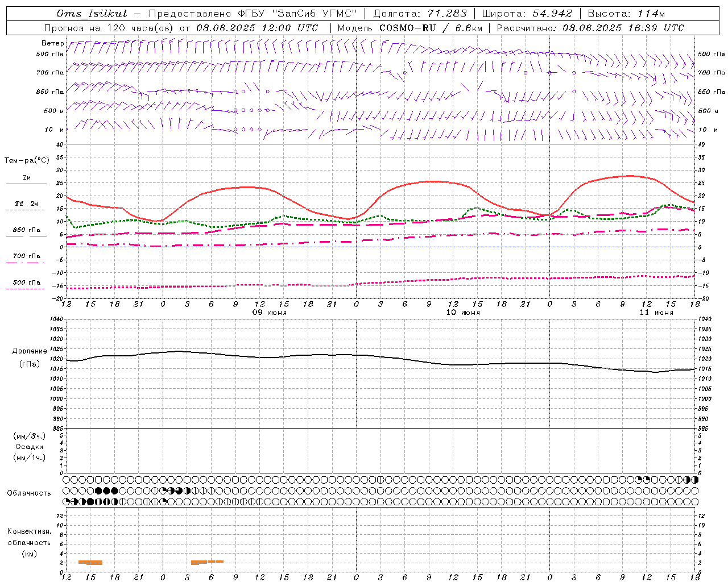Select the Высота: 114м label
Screen dimensions: 728x582
click(626, 14)
